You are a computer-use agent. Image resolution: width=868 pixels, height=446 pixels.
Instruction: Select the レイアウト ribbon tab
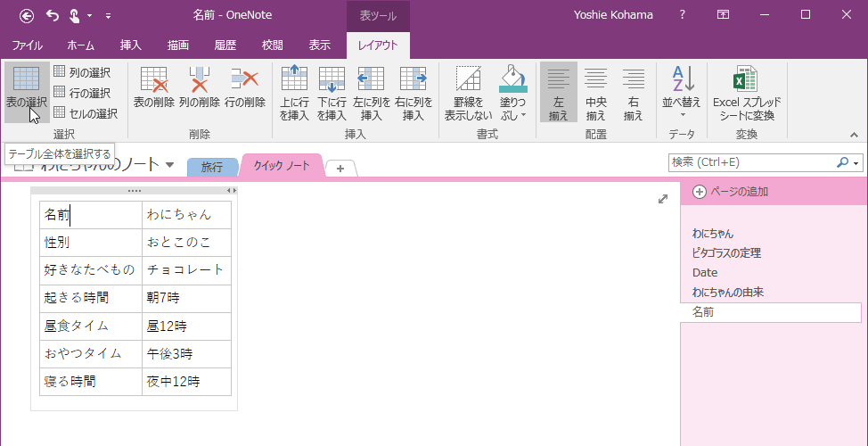[x=378, y=45]
